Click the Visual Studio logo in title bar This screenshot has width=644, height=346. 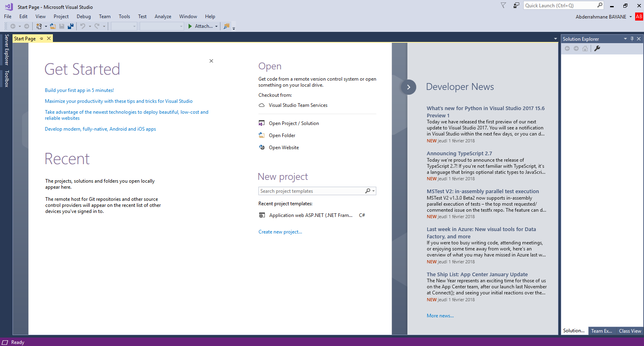(9, 7)
